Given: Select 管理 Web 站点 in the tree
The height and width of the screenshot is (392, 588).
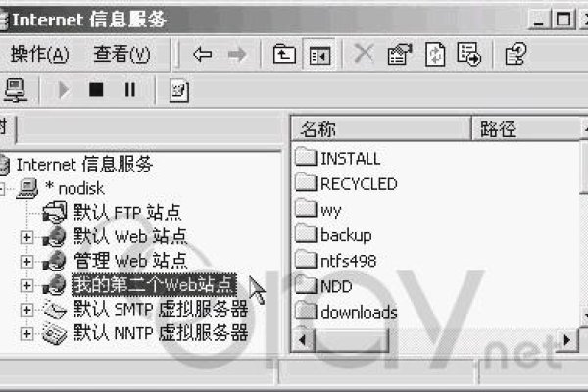Looking at the screenshot, I should pyautogui.click(x=130, y=261).
